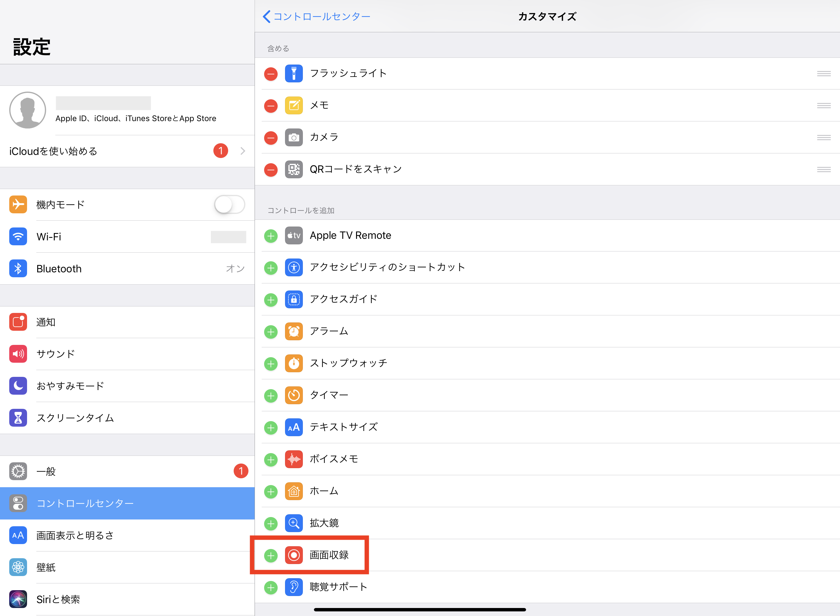
Task: Open Bluetooth settings
Action: (127, 269)
